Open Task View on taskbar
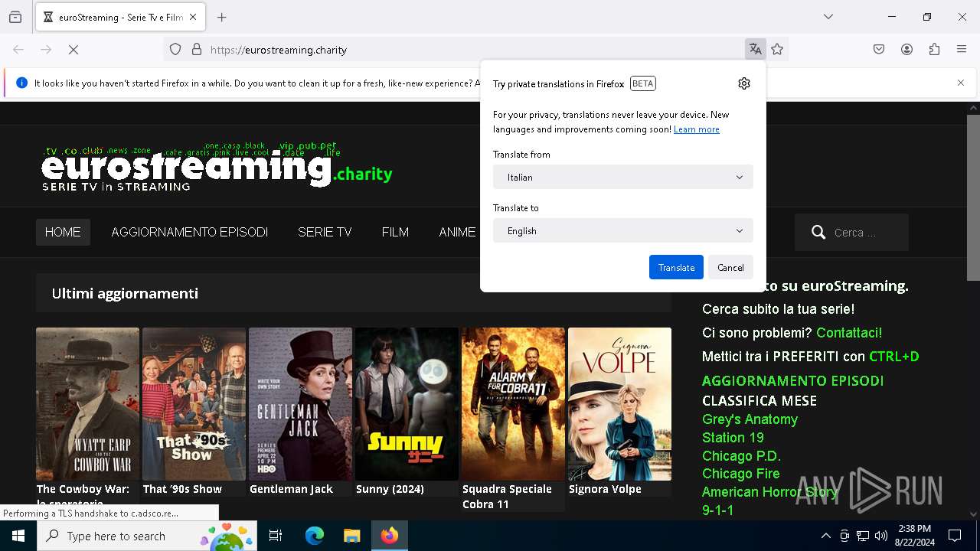The width and height of the screenshot is (980, 551). click(276, 536)
